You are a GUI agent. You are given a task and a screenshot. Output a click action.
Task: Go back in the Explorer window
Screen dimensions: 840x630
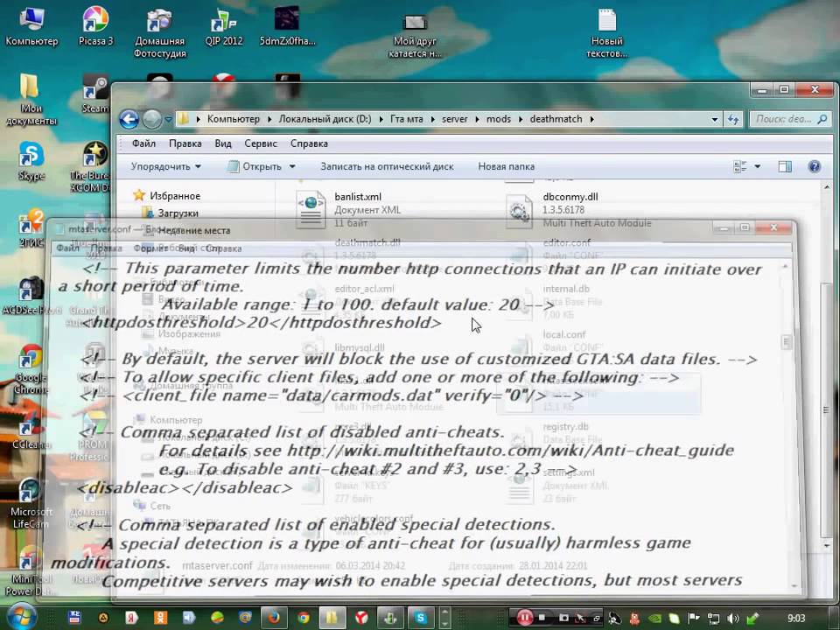pyautogui.click(x=129, y=119)
